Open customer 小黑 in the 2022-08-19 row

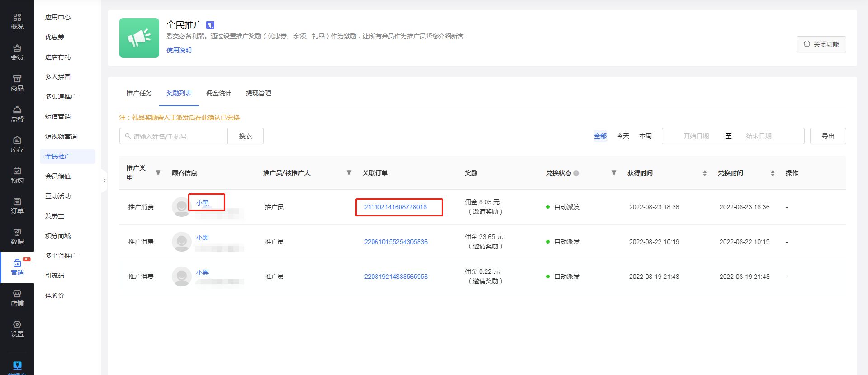[203, 272]
